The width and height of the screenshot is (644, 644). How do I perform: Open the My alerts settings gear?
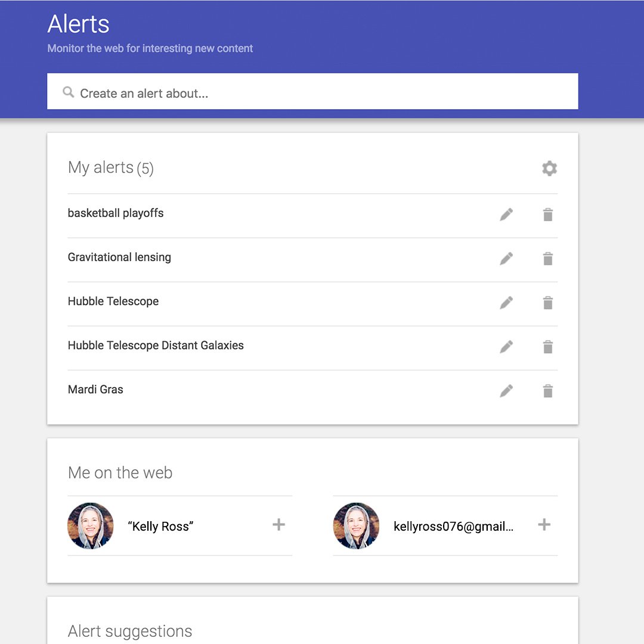click(549, 168)
